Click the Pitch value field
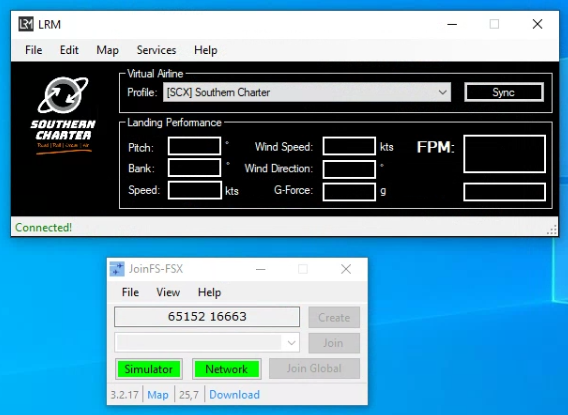 (195, 146)
